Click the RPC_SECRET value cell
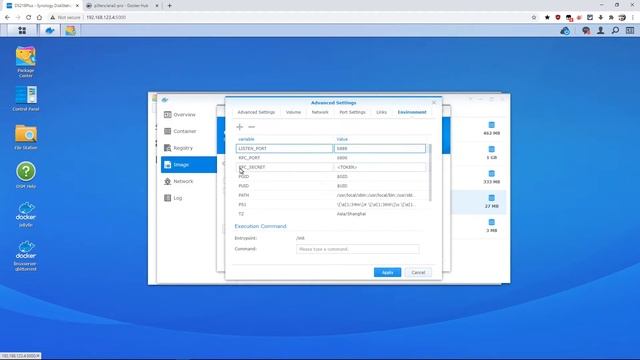 pos(380,167)
